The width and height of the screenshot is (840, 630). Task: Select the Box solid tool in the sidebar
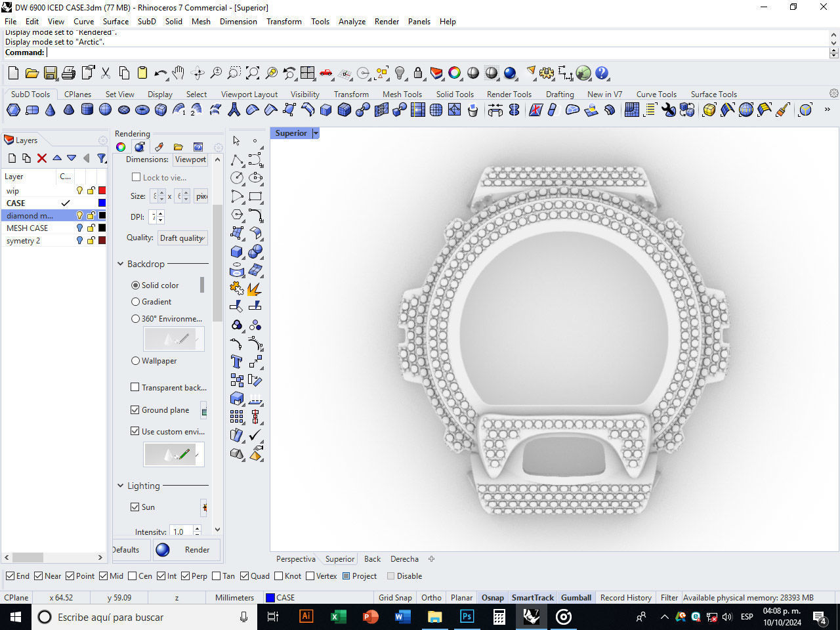pos(237,251)
